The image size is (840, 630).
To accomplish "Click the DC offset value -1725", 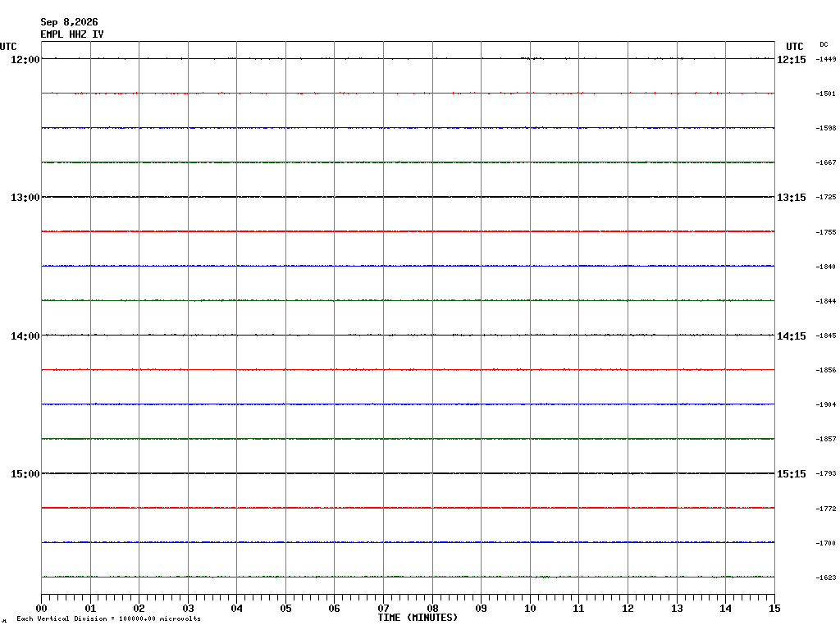I will tap(825, 198).
